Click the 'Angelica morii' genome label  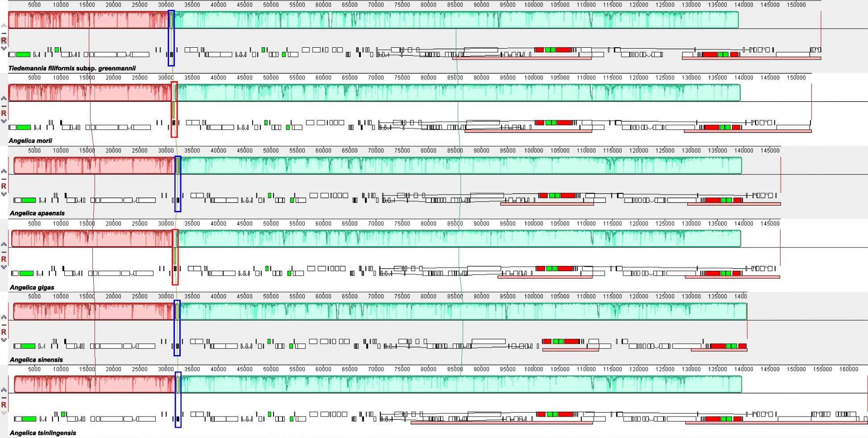click(30, 140)
